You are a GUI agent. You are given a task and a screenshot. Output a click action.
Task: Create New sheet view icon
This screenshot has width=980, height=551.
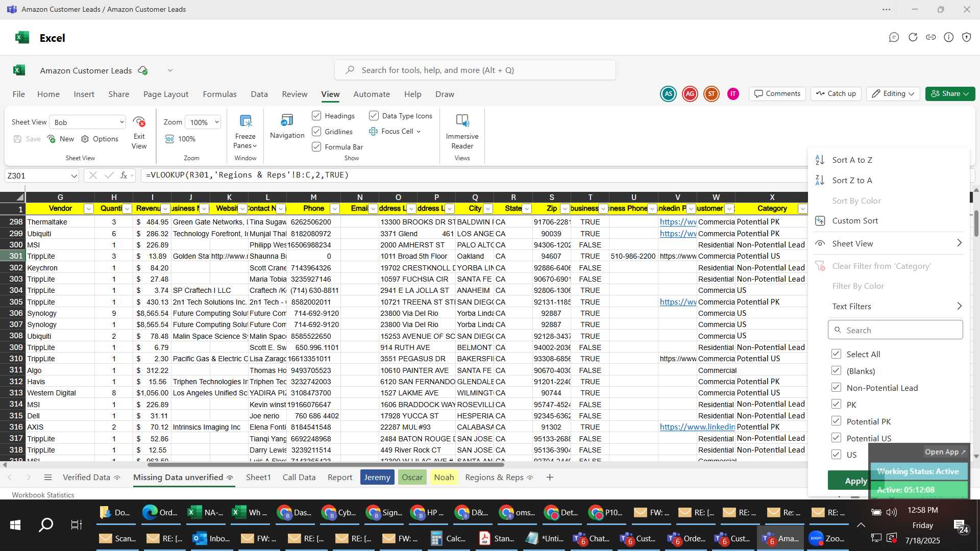[51, 139]
